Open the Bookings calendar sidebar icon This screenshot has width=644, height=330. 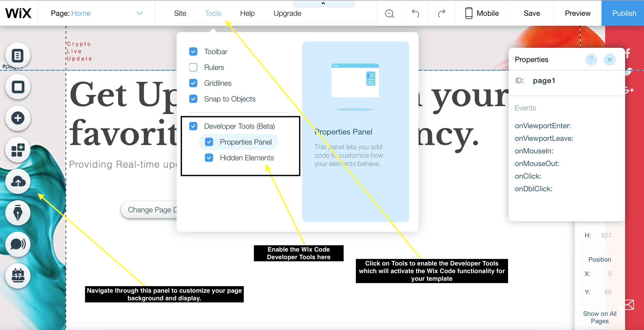[x=18, y=276]
